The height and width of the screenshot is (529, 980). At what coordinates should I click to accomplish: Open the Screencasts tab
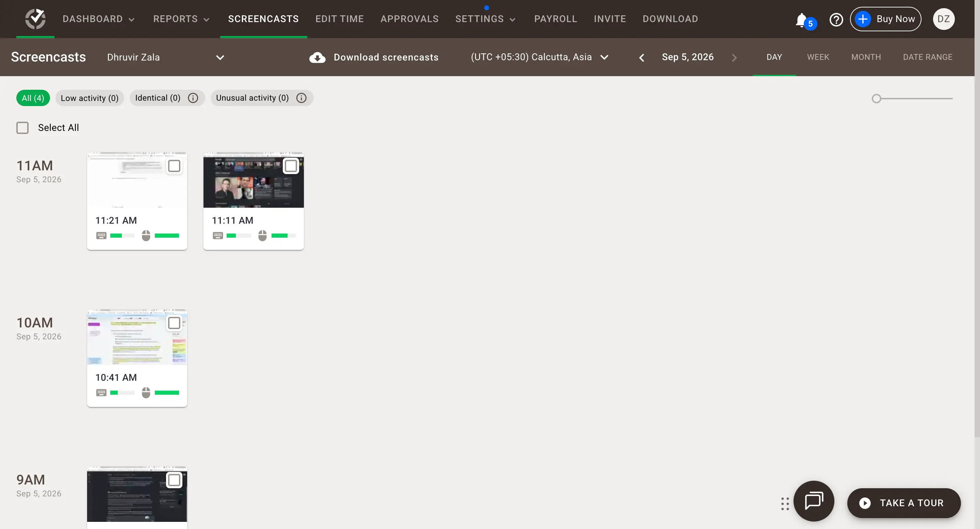[x=263, y=19]
